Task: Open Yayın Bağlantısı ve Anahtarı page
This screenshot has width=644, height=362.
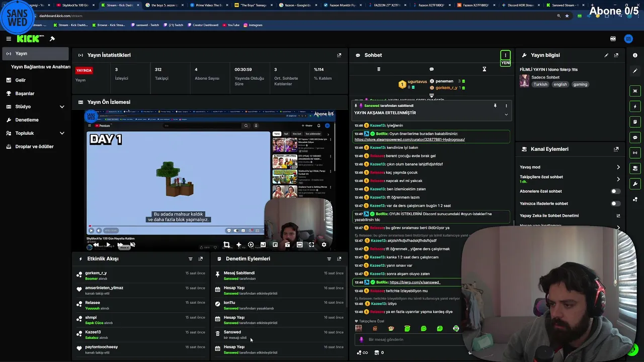Action: (40, 67)
